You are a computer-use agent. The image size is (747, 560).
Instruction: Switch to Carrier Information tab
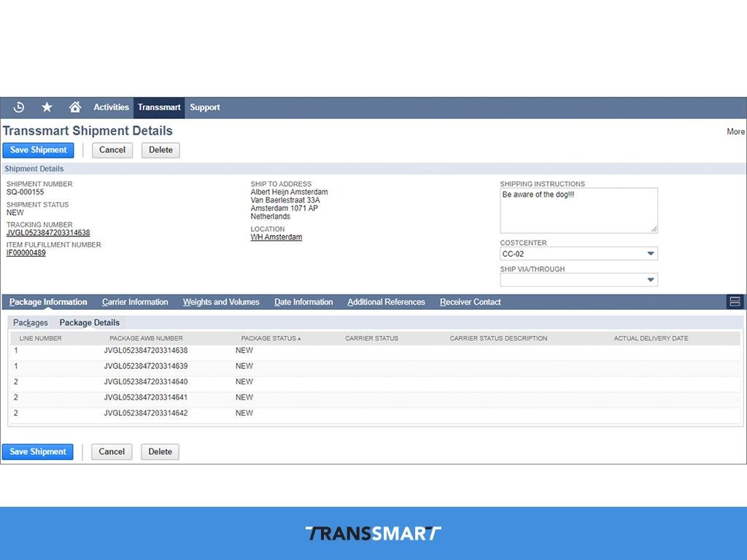tap(135, 302)
